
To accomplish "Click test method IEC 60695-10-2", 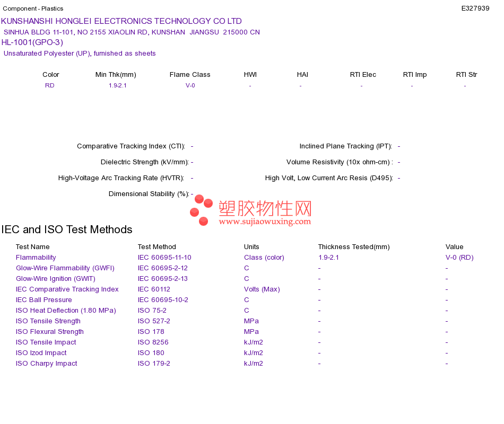I will coord(163,299).
